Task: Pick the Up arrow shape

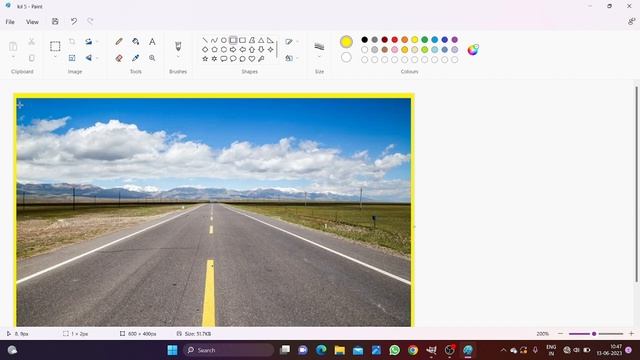Action: (252, 49)
